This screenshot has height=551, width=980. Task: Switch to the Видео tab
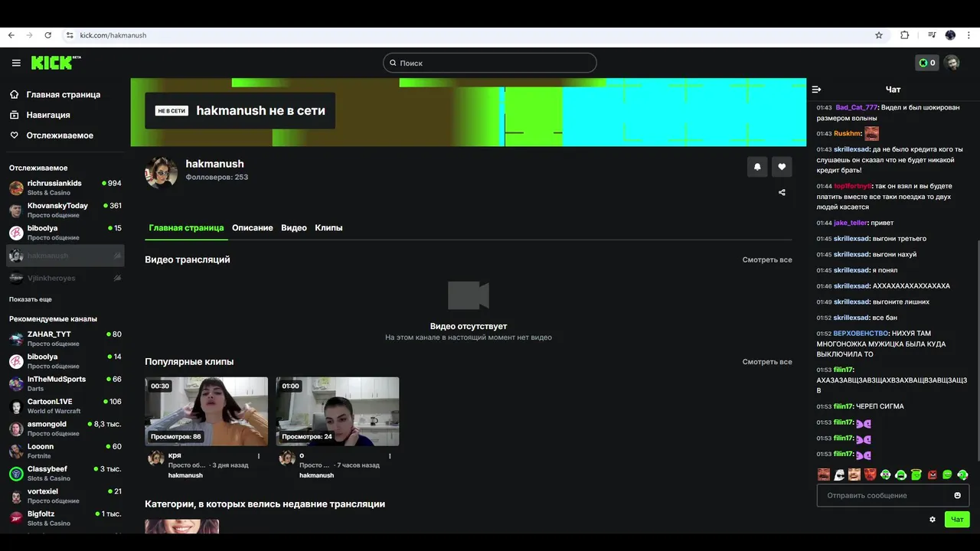click(294, 228)
